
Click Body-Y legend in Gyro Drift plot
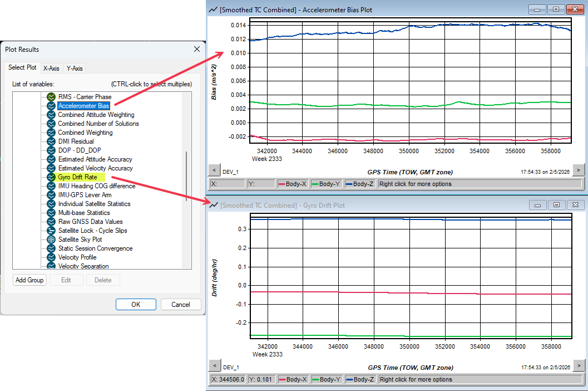click(x=326, y=379)
